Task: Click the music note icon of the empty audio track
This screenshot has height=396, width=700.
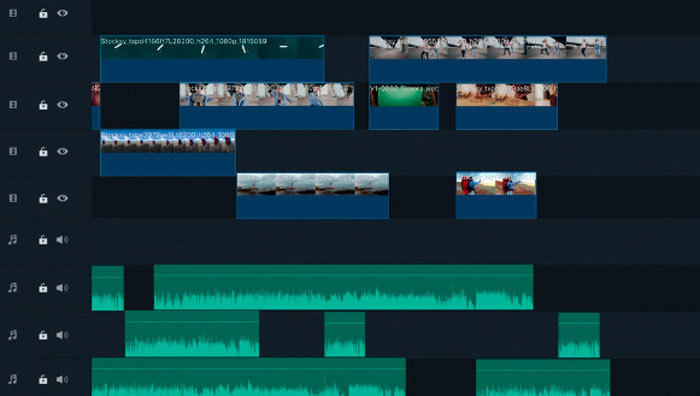Action: point(12,240)
